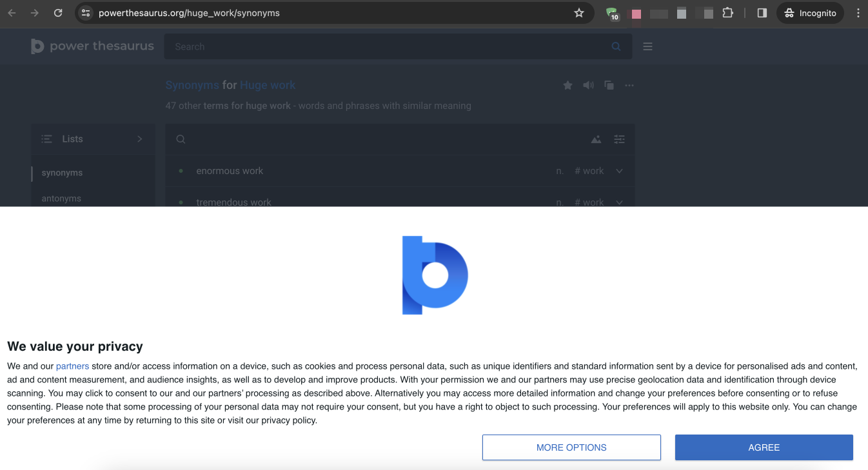
Task: Expand the 'tremendous work' row chevron
Action: pos(619,202)
